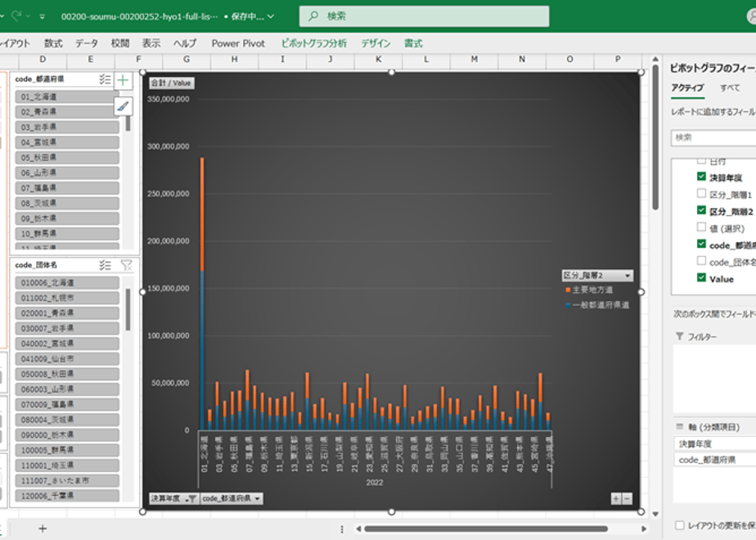The height and width of the screenshot is (540, 756).
Task: Open the 表示 ribbon tab
Action: click(151, 43)
